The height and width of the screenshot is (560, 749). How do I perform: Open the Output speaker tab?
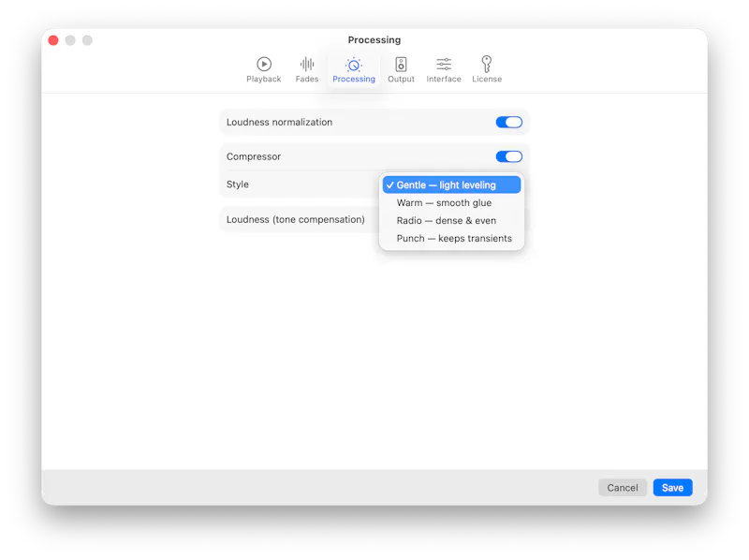[401, 69]
